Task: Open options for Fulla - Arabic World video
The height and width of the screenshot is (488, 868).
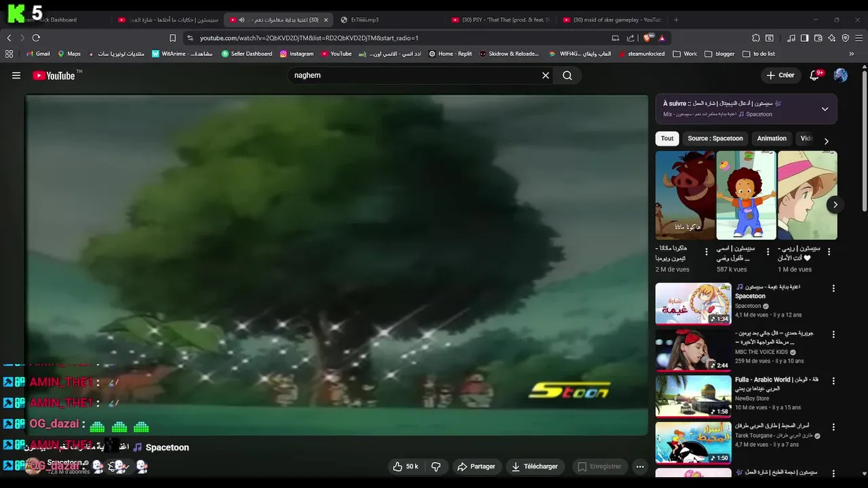Action: coord(833,381)
